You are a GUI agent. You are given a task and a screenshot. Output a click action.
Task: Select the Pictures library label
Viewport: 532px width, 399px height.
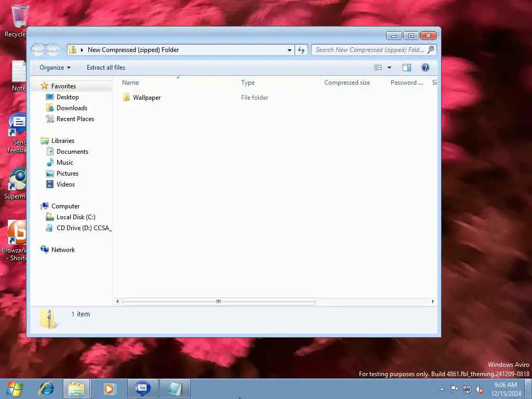tap(68, 174)
